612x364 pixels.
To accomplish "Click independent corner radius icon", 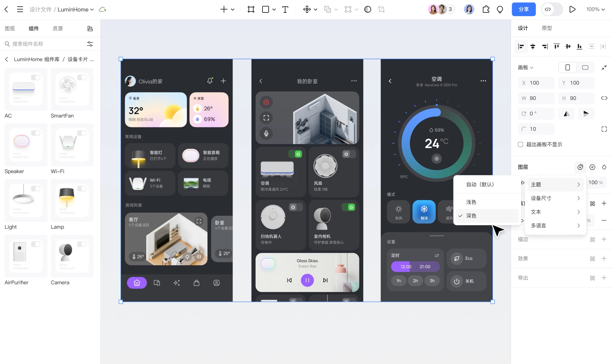I will coord(604,129).
